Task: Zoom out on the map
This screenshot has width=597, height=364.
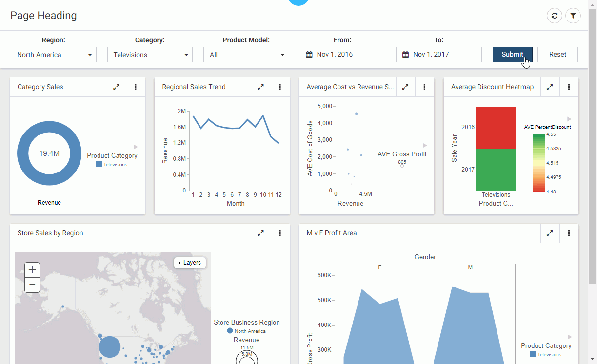Action: 32,285
